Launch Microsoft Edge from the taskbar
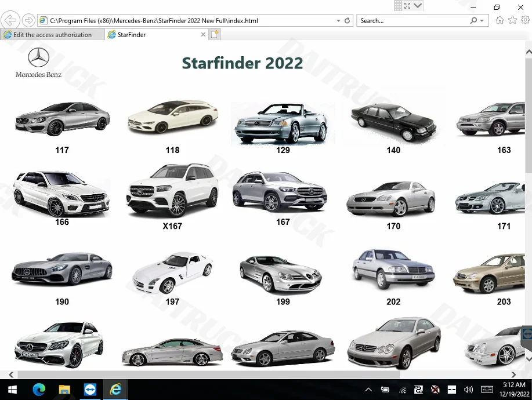This screenshot has width=532, height=400. [39, 390]
